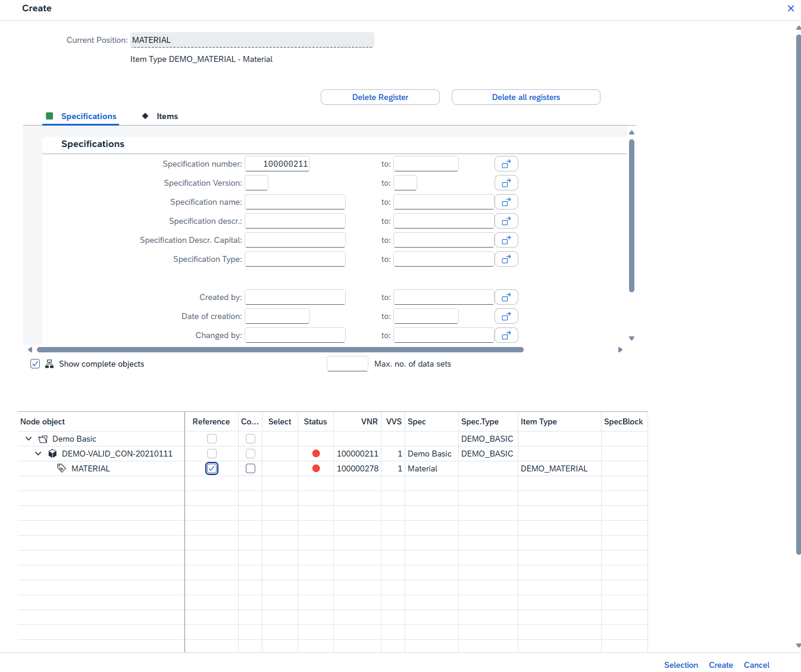Toggle the Show complete objects checkbox

pyautogui.click(x=35, y=364)
